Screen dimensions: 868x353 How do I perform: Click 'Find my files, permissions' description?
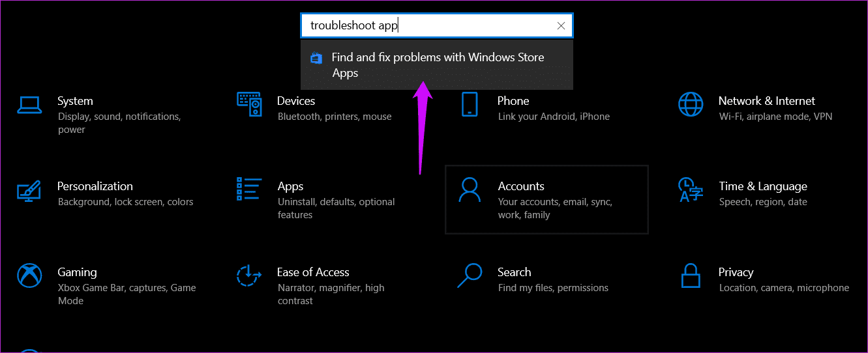click(553, 288)
